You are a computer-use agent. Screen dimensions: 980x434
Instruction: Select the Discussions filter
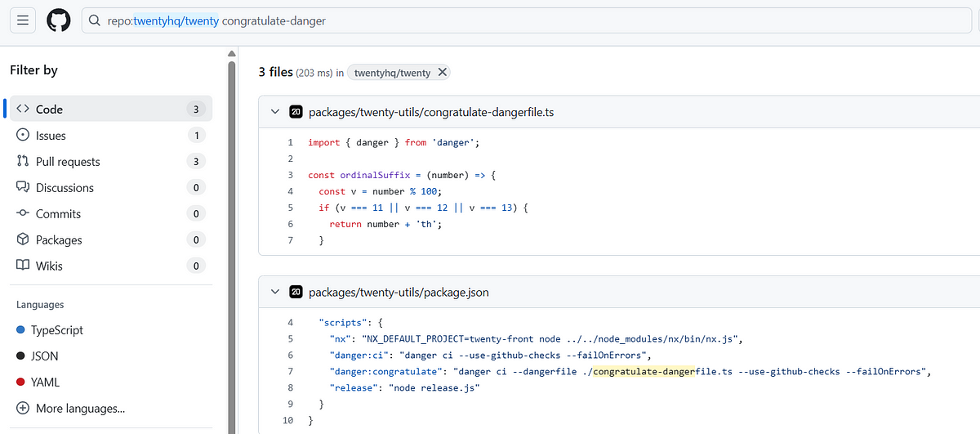(110, 187)
